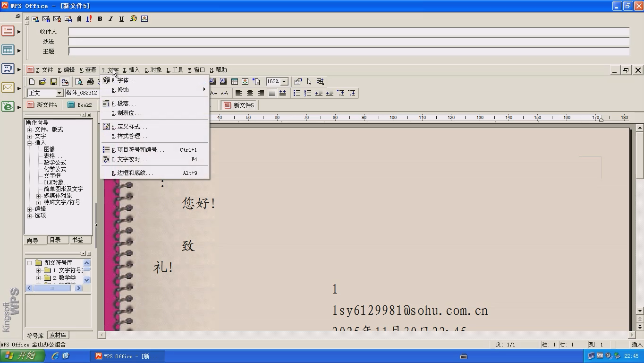Choose 文字校对... from the menu
The height and width of the screenshot is (363, 644).
[x=155, y=159]
